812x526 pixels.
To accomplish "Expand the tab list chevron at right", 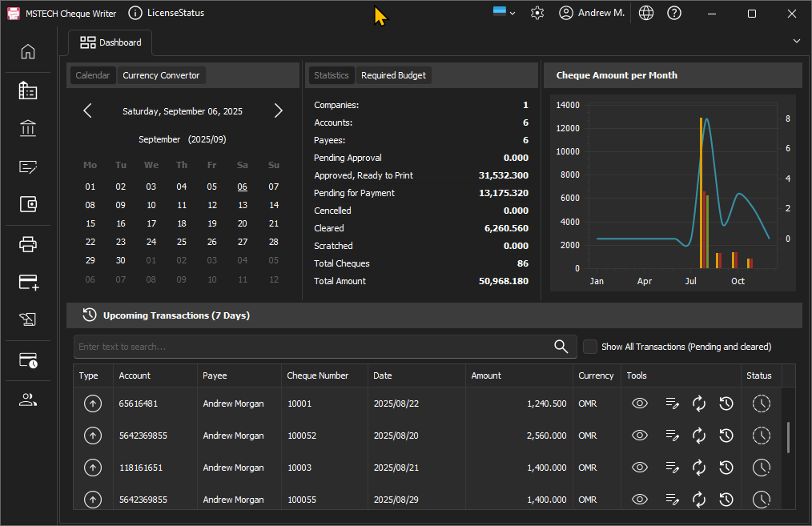I will 796,41.
